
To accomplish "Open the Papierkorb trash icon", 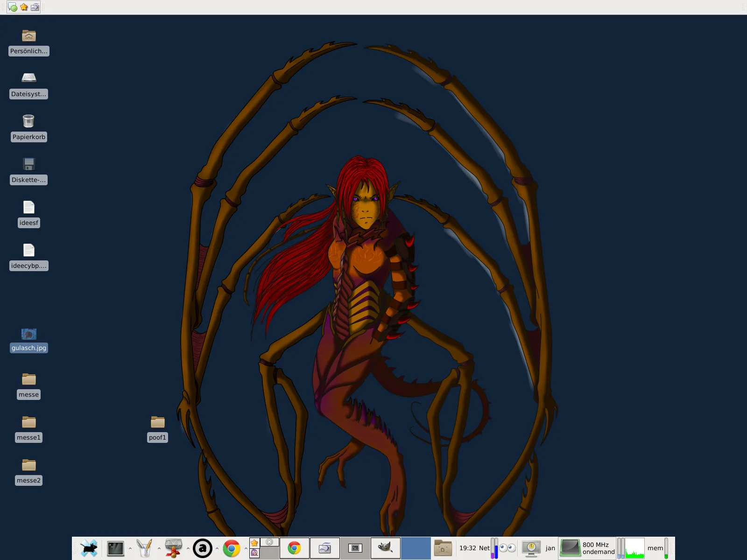I will click(x=28, y=121).
